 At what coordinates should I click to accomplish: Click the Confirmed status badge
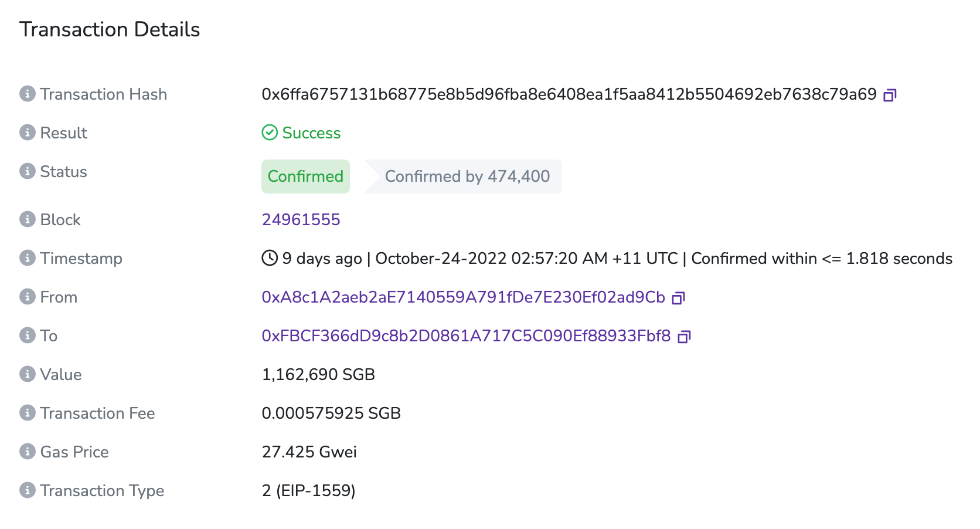305,176
